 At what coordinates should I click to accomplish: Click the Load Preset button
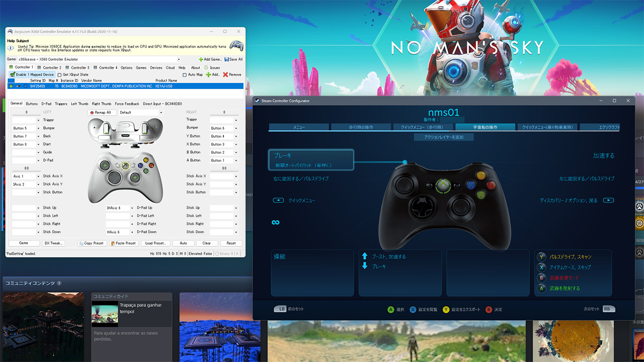tap(155, 243)
